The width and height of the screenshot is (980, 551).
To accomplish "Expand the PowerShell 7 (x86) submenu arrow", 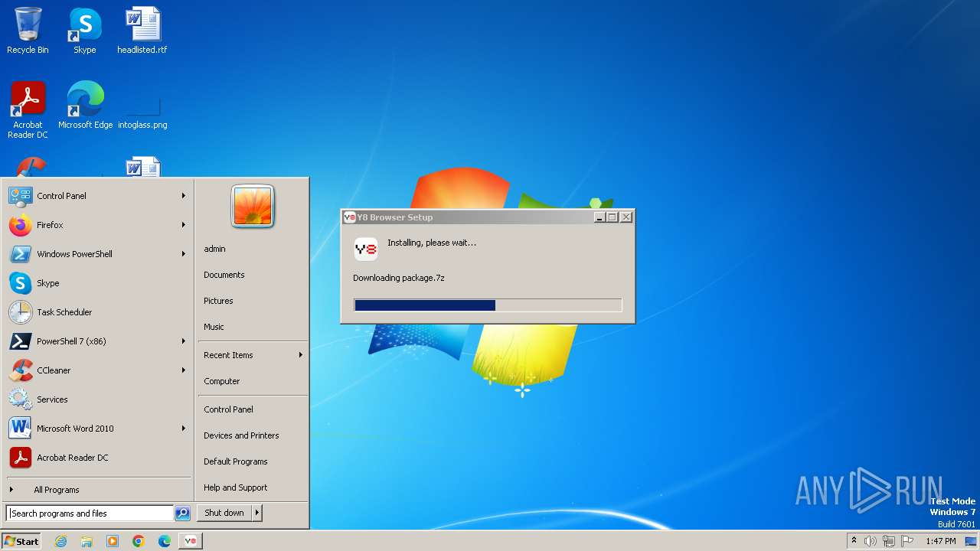I will [x=184, y=341].
